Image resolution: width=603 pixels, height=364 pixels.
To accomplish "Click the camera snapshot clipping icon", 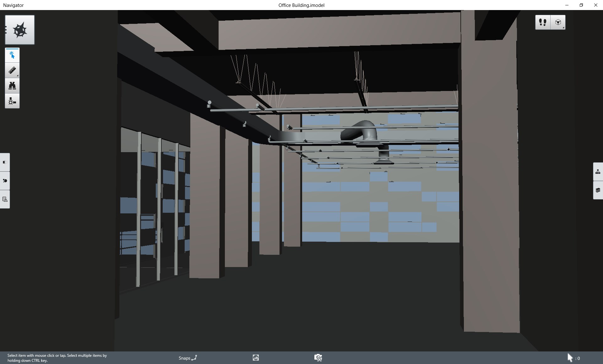I will (318, 358).
